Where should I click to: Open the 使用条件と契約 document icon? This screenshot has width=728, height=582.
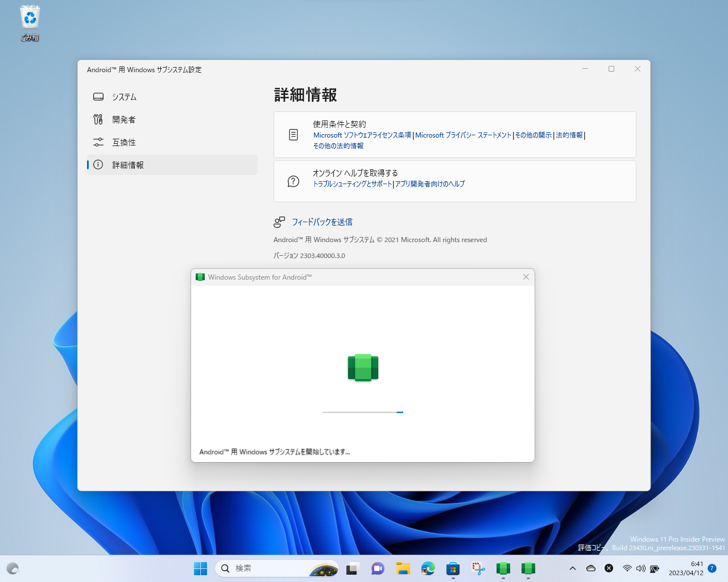pos(293,135)
